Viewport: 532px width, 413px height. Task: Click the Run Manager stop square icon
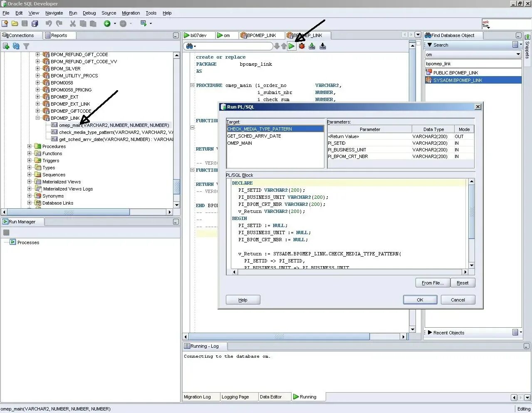click(6, 232)
